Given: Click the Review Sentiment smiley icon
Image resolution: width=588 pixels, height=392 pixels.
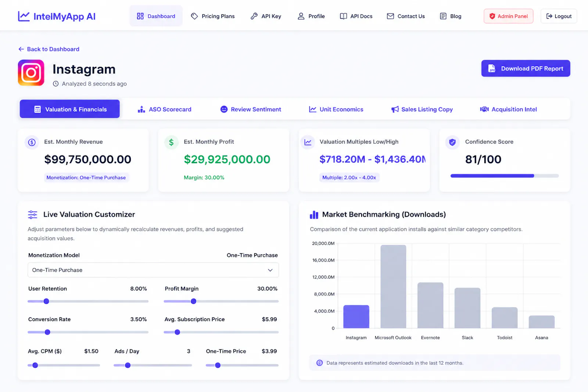Looking at the screenshot, I should coord(224,109).
